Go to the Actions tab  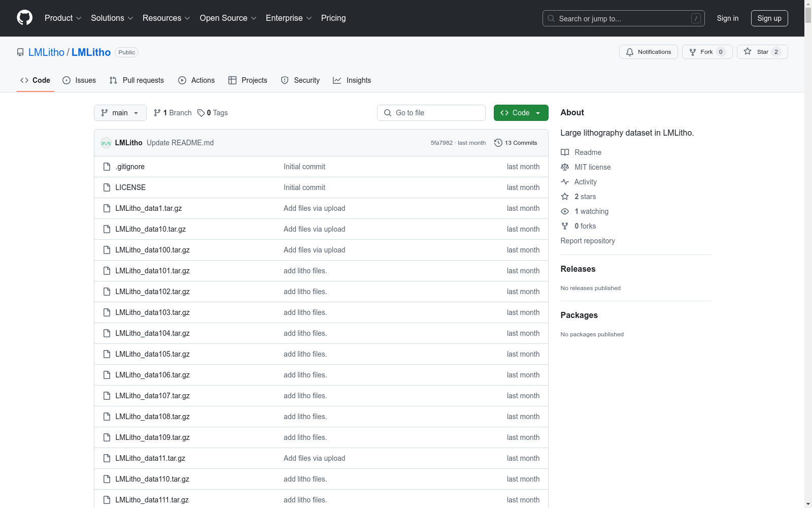coord(196,80)
